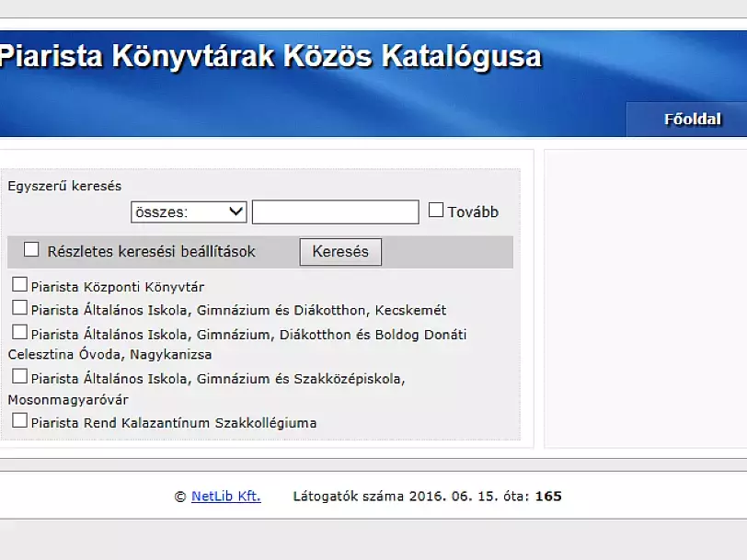Open the összes search field dropdown
747x560 pixels.
tap(189, 211)
